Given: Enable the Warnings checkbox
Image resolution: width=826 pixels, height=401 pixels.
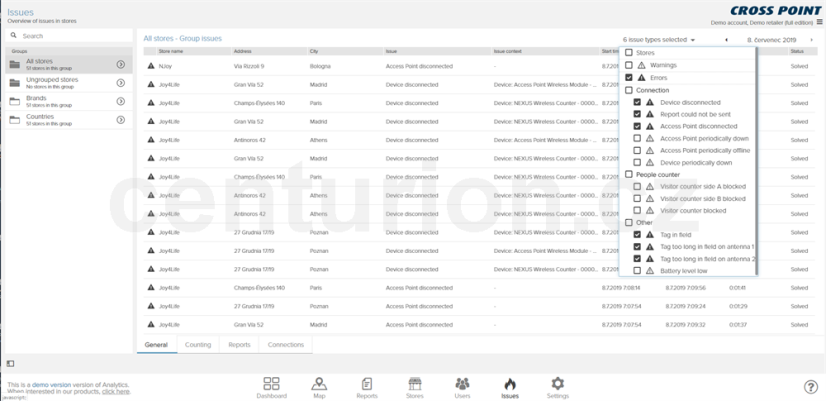Looking at the screenshot, I should point(628,65).
